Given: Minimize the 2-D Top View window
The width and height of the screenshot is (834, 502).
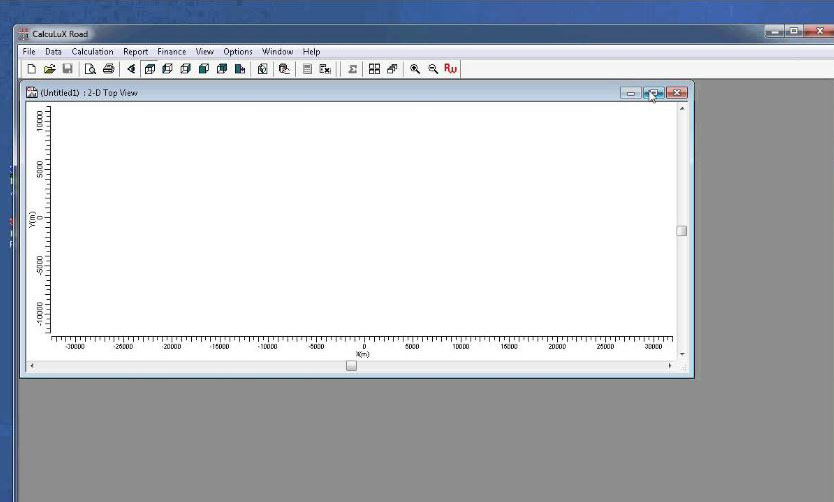Looking at the screenshot, I should (631, 93).
